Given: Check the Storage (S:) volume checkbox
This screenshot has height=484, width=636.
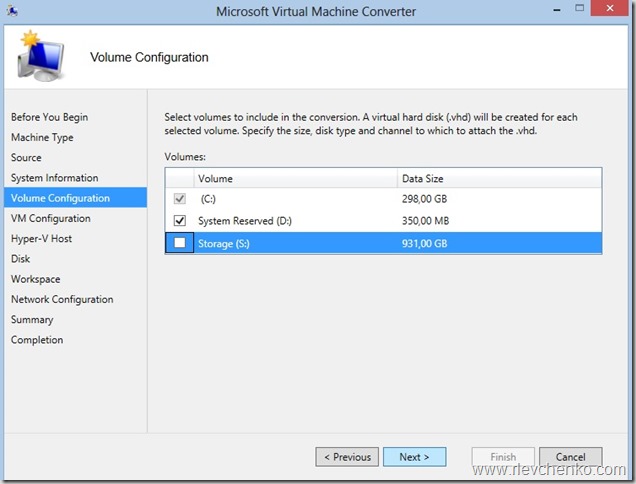Looking at the screenshot, I should (180, 243).
